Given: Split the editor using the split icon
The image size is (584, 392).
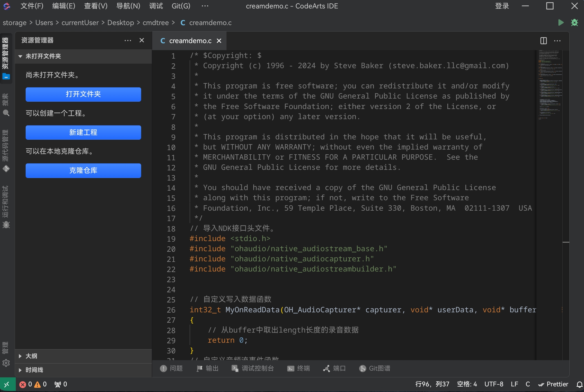Looking at the screenshot, I should click(x=543, y=41).
